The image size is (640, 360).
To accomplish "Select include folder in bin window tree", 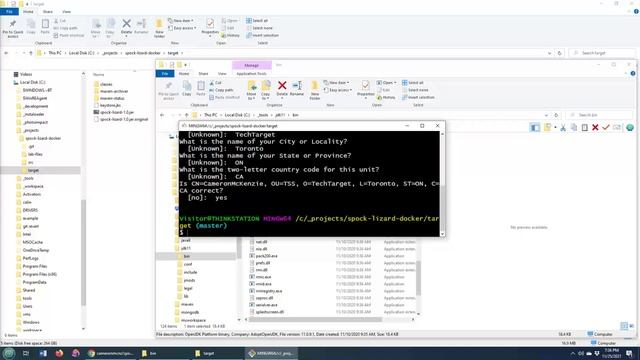I will [x=190, y=272].
